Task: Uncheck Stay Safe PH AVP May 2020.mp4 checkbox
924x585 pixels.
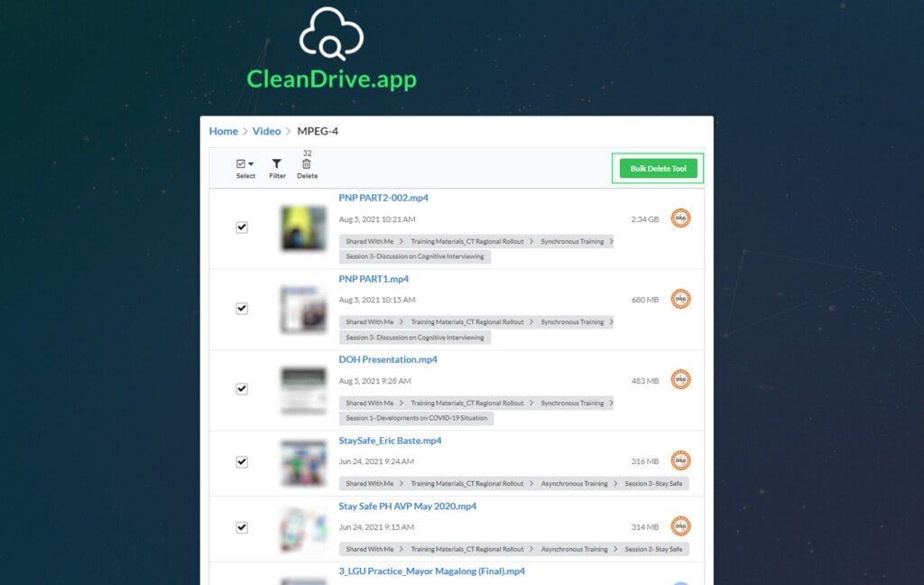Action: (242, 527)
